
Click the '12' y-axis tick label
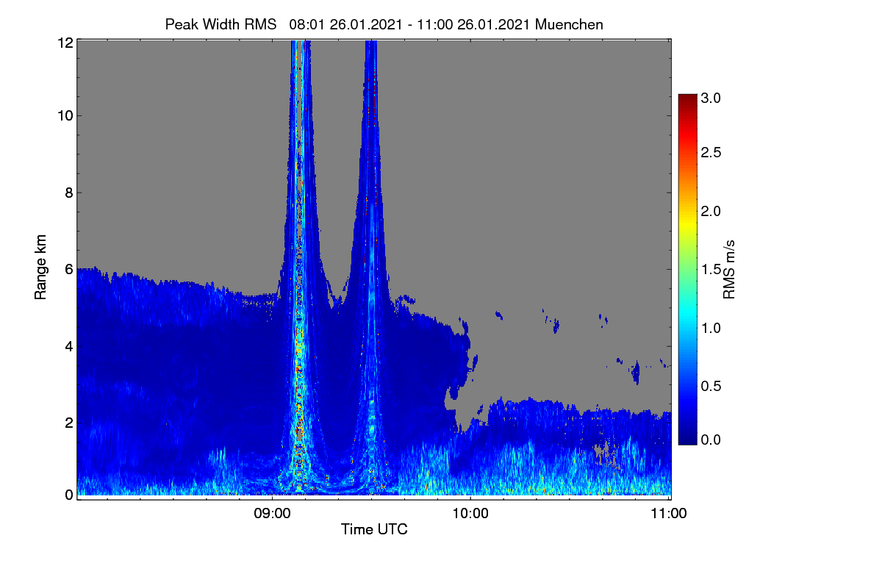pyautogui.click(x=65, y=43)
